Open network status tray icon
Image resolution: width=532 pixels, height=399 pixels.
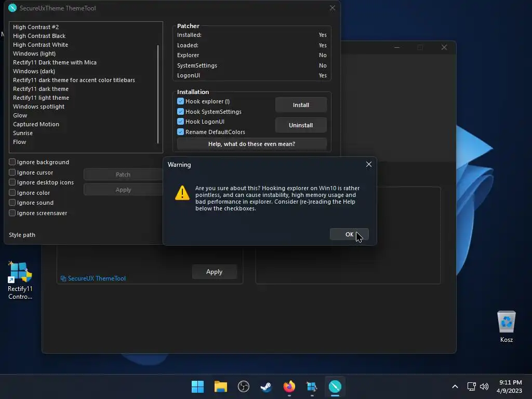click(472, 387)
